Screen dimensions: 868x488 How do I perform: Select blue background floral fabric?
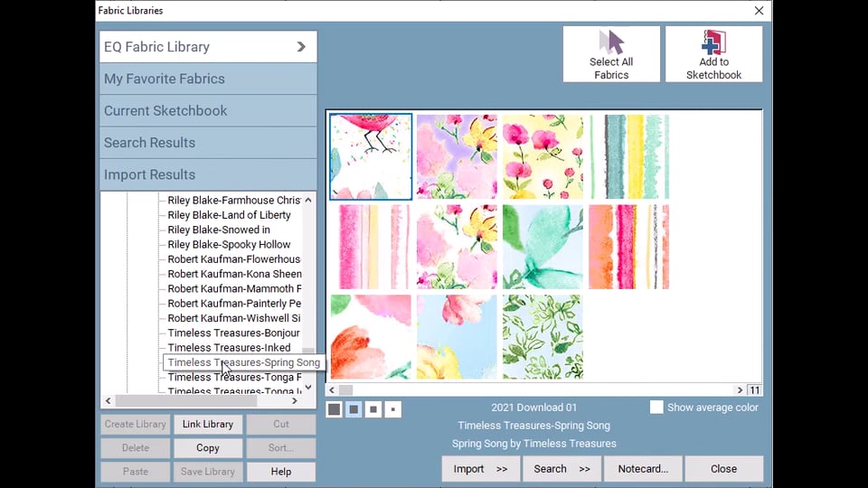pos(458,336)
